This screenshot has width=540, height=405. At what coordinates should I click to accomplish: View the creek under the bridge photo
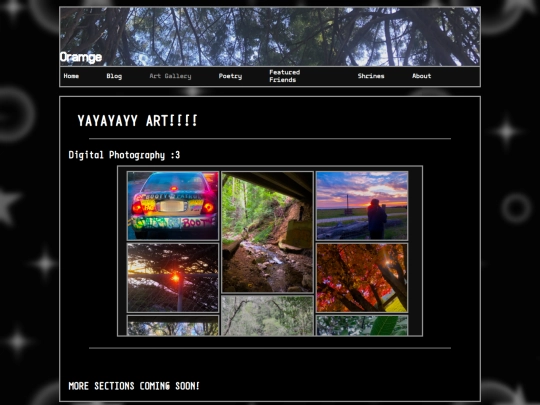coord(267,232)
